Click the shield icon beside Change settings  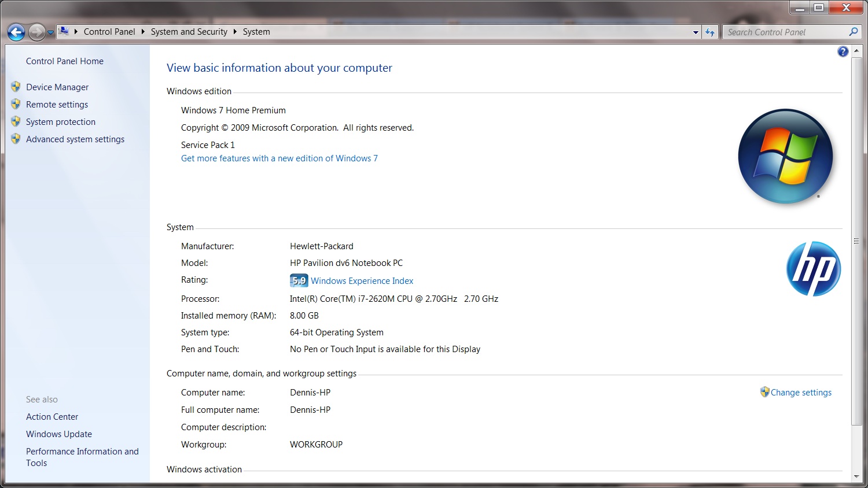click(x=764, y=392)
